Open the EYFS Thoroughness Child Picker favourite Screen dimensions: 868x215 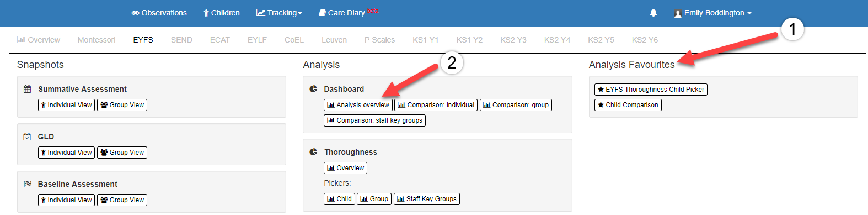(651, 90)
